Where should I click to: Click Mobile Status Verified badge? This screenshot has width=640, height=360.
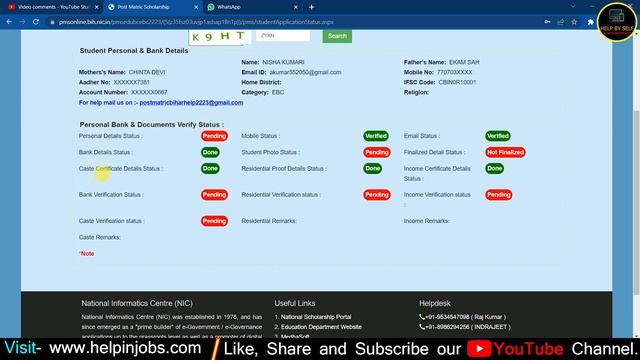pyautogui.click(x=376, y=136)
